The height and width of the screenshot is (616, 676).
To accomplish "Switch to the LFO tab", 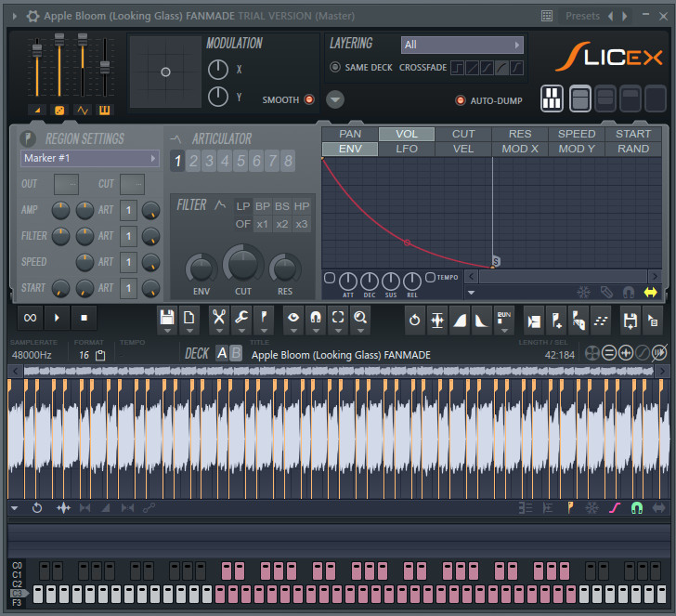I will pyautogui.click(x=407, y=149).
